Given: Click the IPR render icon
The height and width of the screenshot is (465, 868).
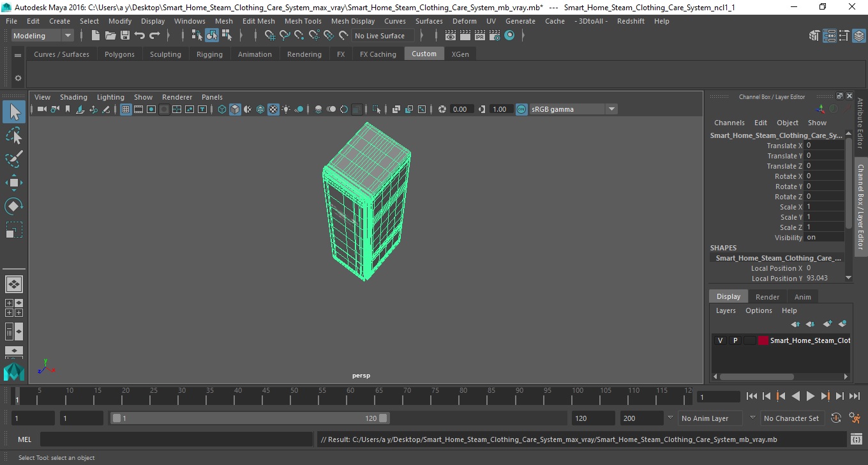Looking at the screenshot, I should [x=480, y=36].
